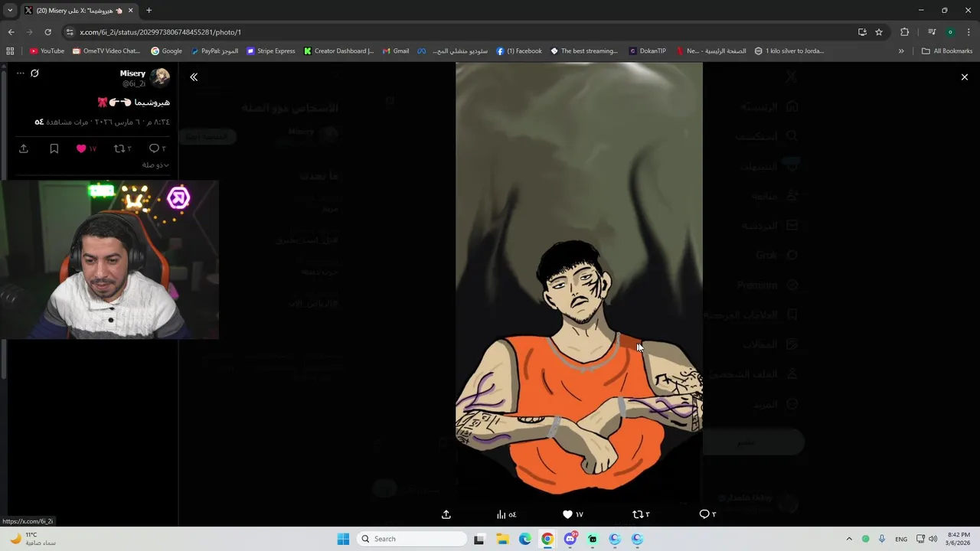Image resolution: width=980 pixels, height=551 pixels.
Task: Click the address bar URL field
Action: point(459,32)
